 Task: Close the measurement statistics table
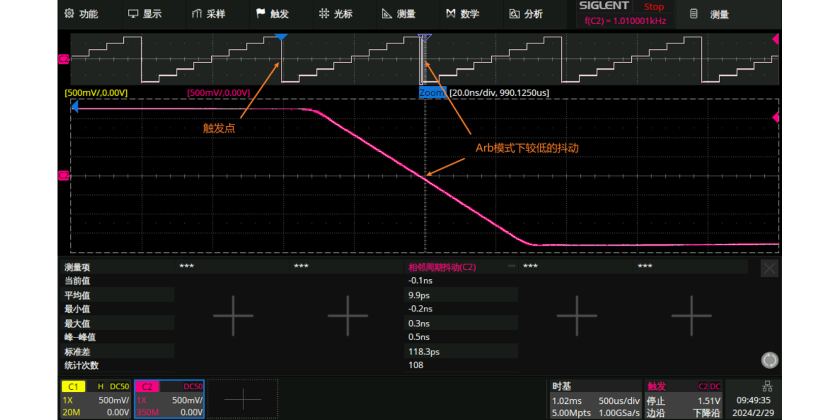point(769,268)
